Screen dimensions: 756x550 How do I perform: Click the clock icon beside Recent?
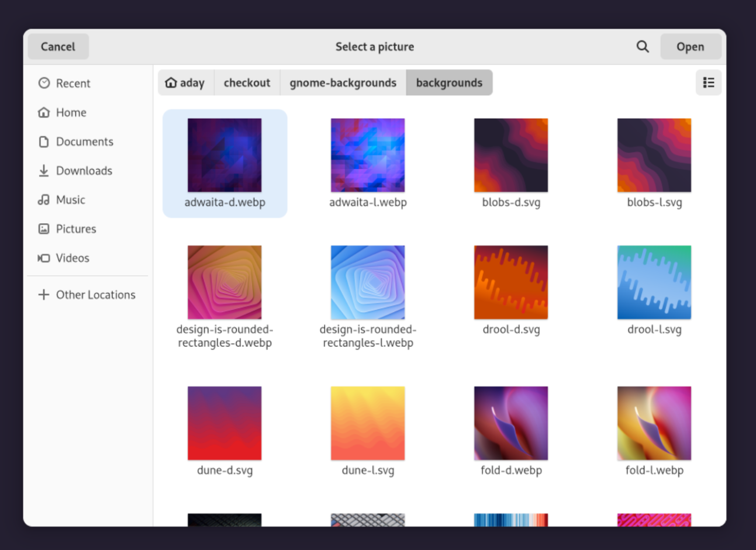[x=44, y=83]
